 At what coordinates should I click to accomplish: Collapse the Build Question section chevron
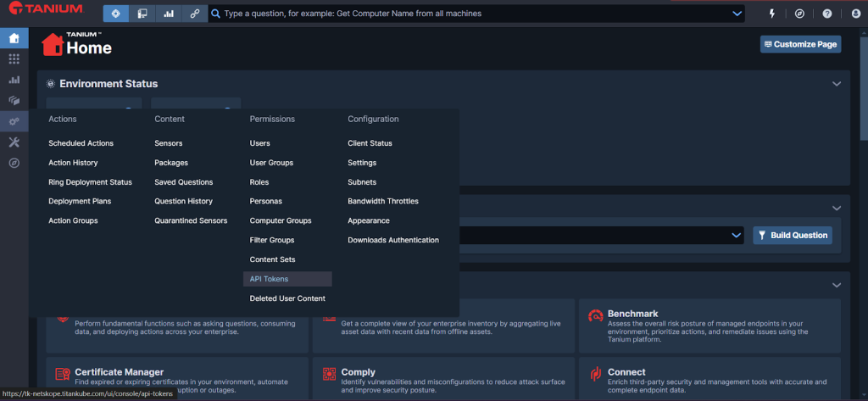point(837,209)
